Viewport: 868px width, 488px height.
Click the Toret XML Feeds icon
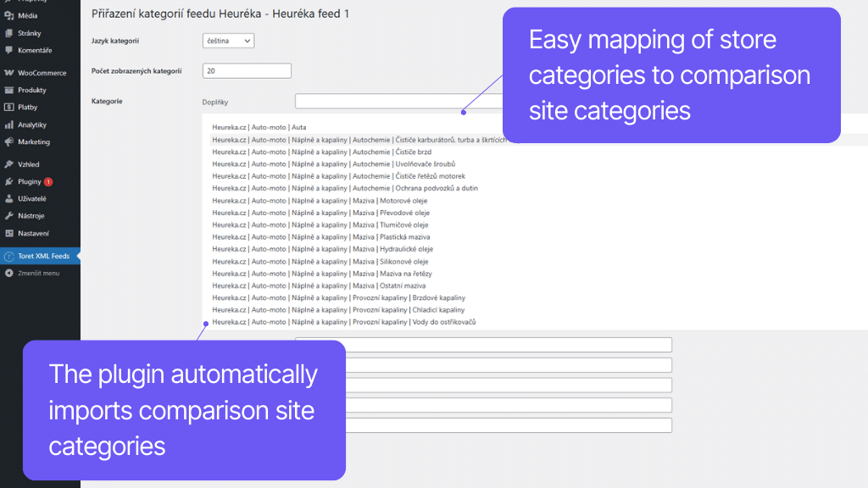coord(8,256)
